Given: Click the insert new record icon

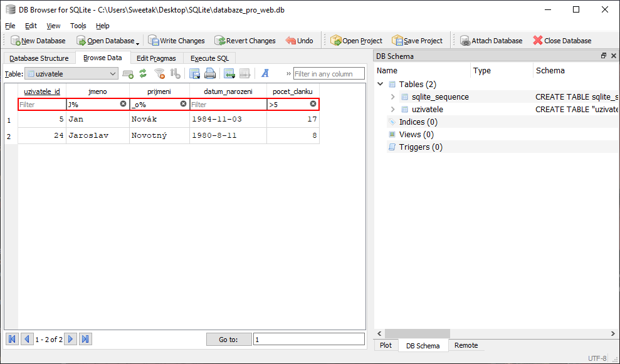Looking at the screenshot, I should coord(128,74).
